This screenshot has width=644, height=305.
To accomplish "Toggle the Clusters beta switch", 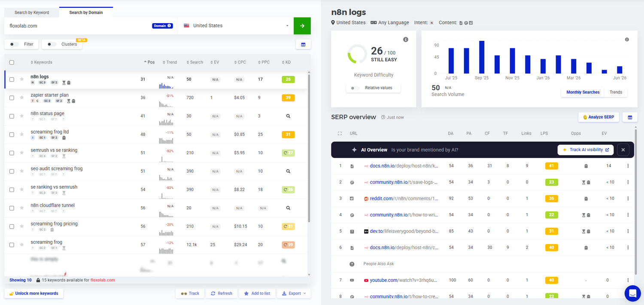I will (x=52, y=44).
